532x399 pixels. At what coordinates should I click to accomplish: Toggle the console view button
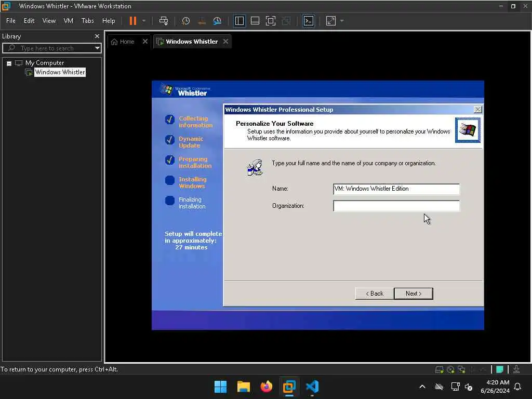click(309, 21)
